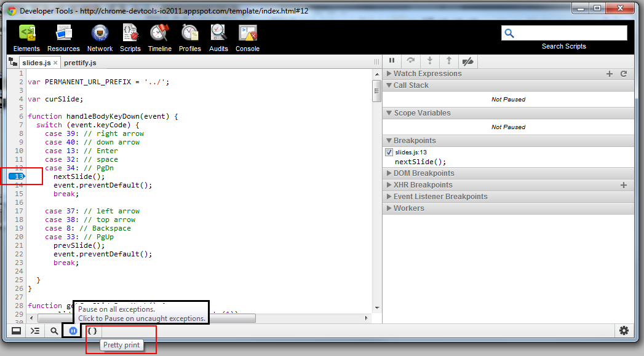Set breakpoint on line 8 gutter
Viewport: 644px width, 356px height.
(20, 133)
